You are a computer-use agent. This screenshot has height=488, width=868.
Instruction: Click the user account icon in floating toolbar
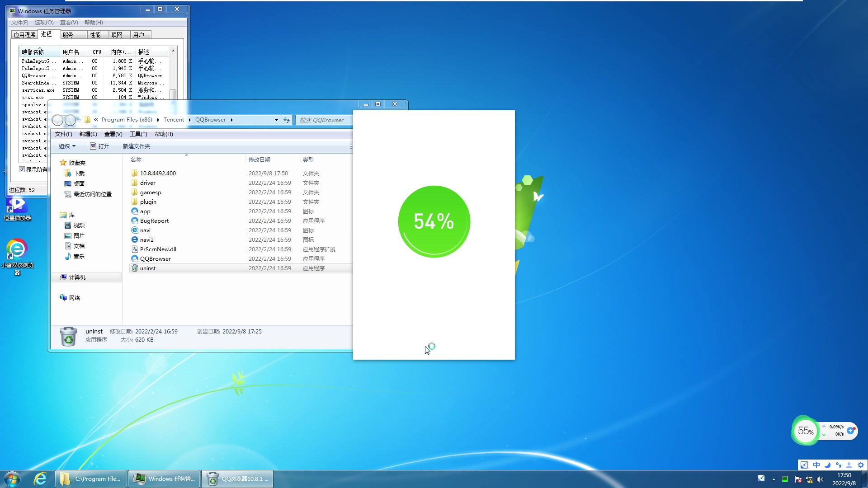pos(849,465)
